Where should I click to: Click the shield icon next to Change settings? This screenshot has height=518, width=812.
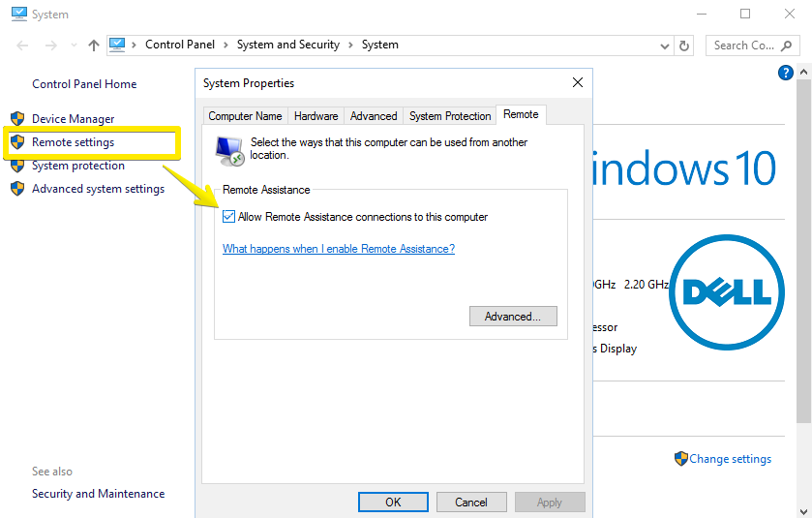pyautogui.click(x=681, y=459)
